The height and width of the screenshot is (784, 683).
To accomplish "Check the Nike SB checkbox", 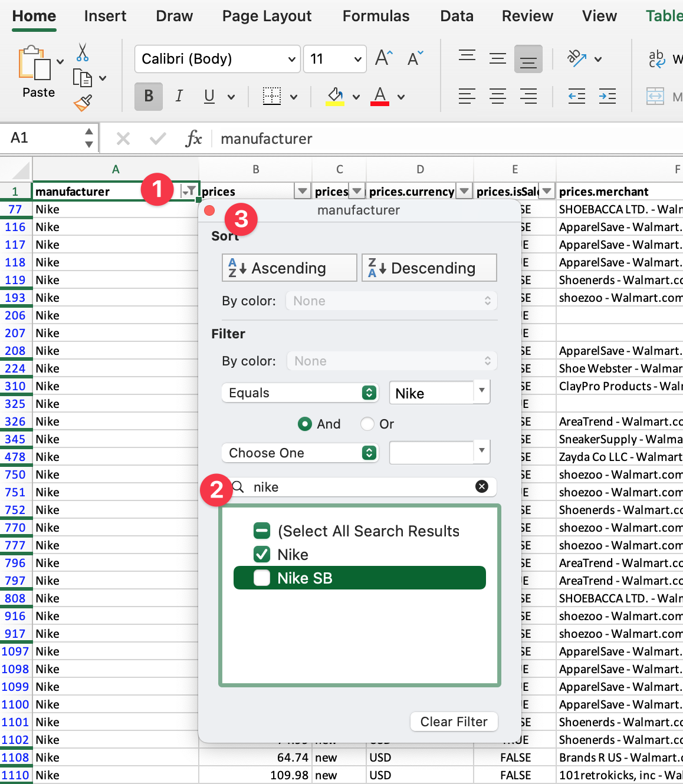I will point(262,578).
